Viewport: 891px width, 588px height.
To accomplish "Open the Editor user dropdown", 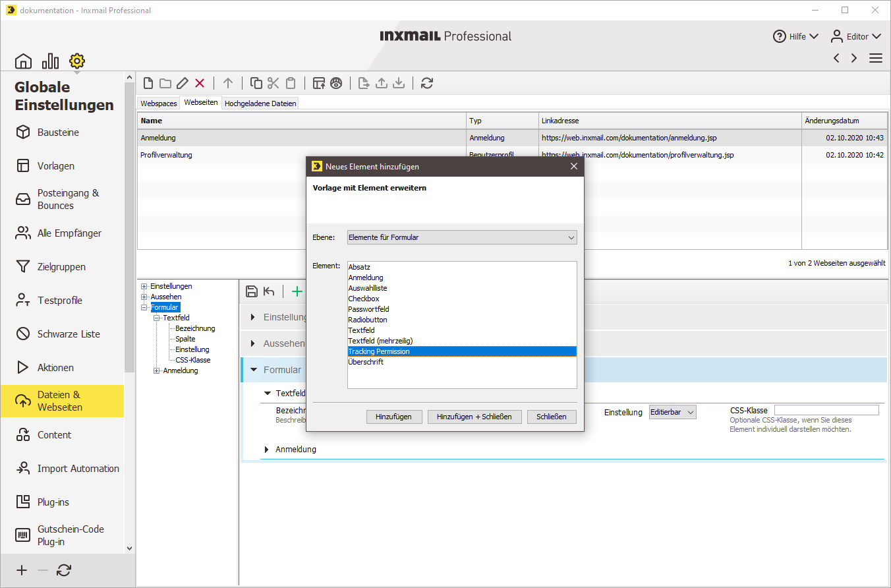I will tap(855, 36).
